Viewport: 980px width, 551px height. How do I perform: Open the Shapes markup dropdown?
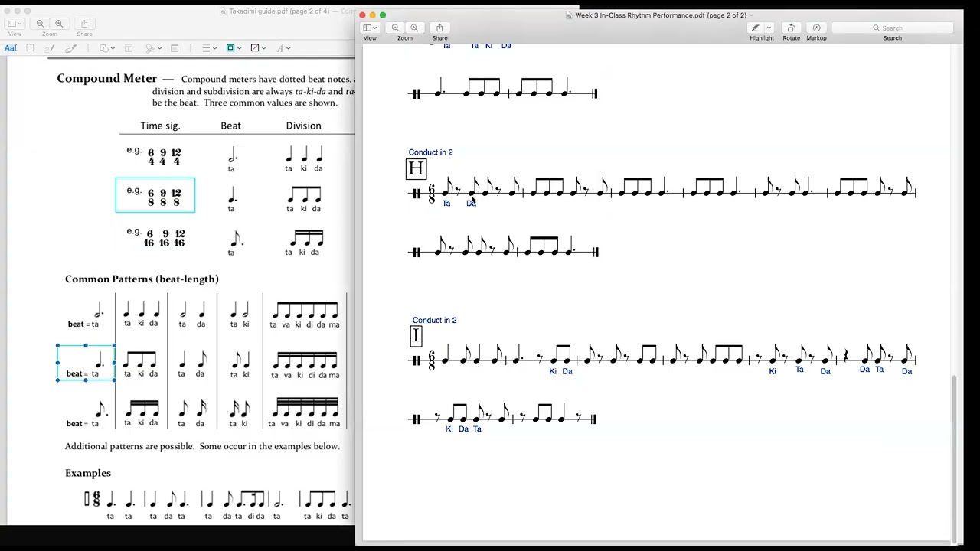(107, 48)
